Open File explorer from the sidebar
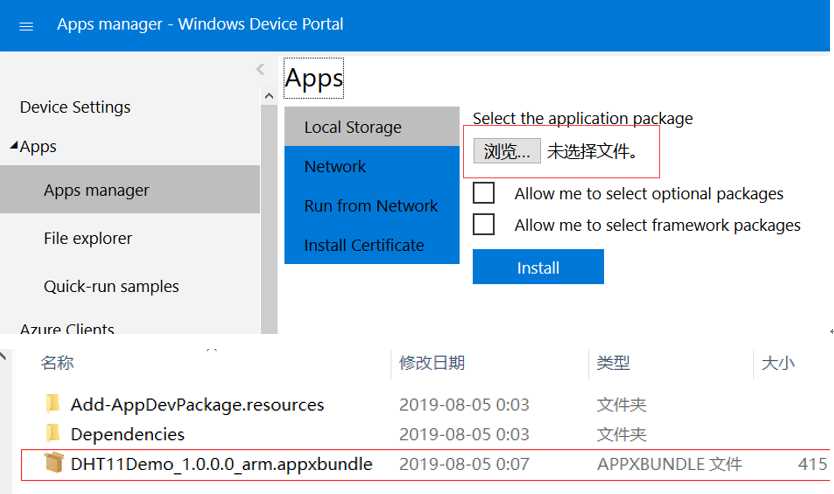This screenshot has height=494, width=834. coord(88,238)
